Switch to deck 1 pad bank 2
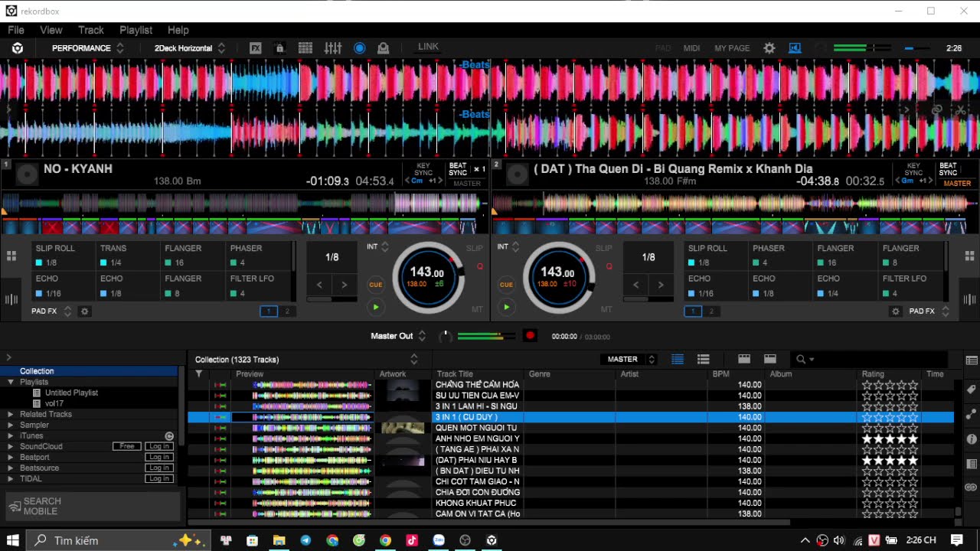Screen dimensions: 980x551 click(287, 311)
